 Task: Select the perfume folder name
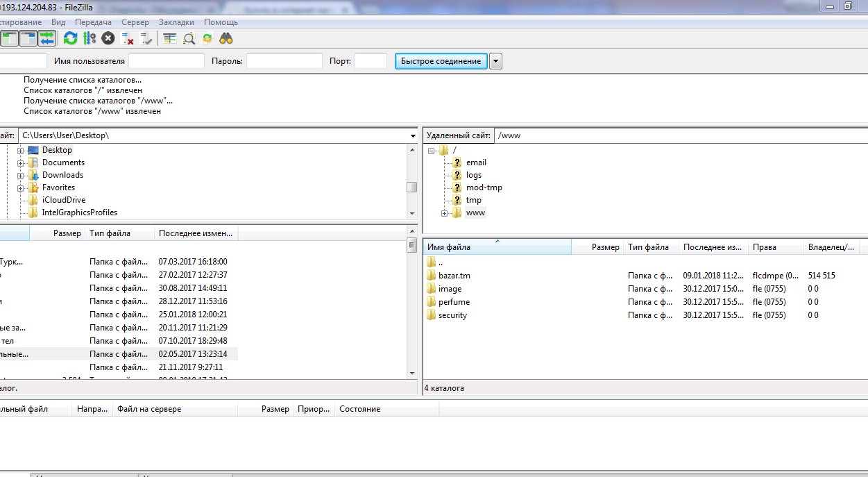pos(454,302)
